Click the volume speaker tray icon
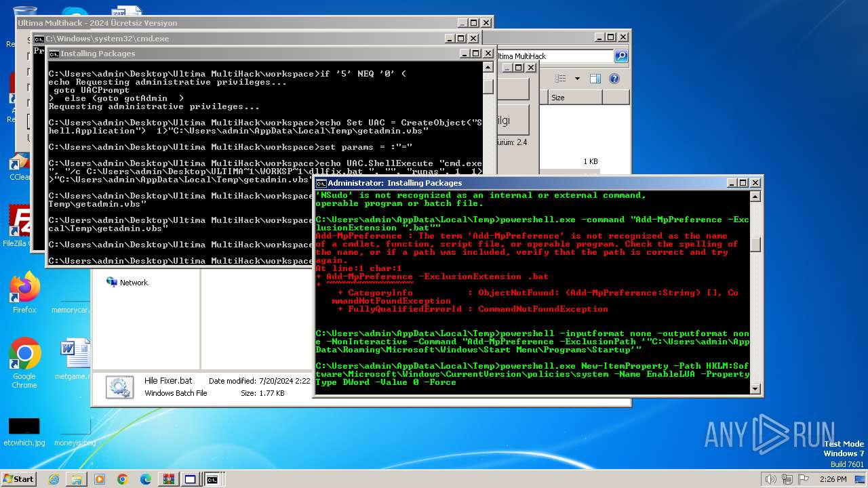This screenshot has width=868, height=488. coord(771,479)
